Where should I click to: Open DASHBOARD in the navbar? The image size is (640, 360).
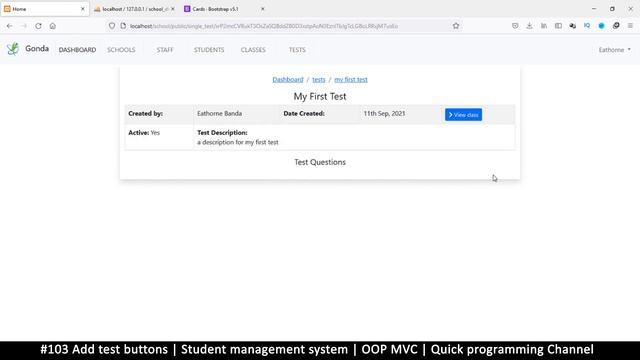77,50
